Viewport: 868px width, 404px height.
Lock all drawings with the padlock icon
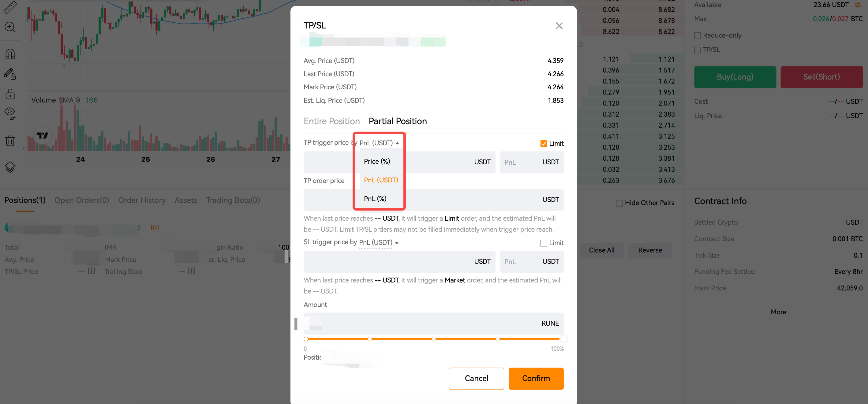tap(10, 94)
